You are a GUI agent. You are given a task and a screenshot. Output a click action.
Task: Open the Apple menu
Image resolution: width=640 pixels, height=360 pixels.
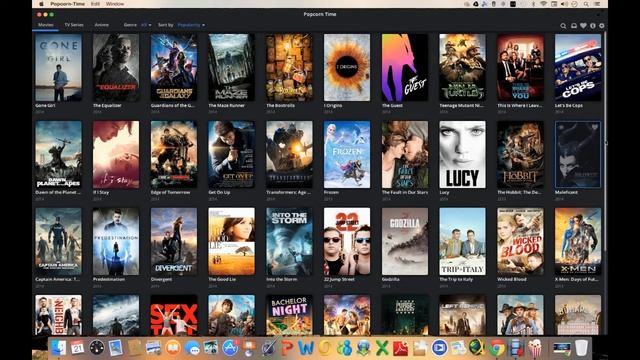click(41, 4)
